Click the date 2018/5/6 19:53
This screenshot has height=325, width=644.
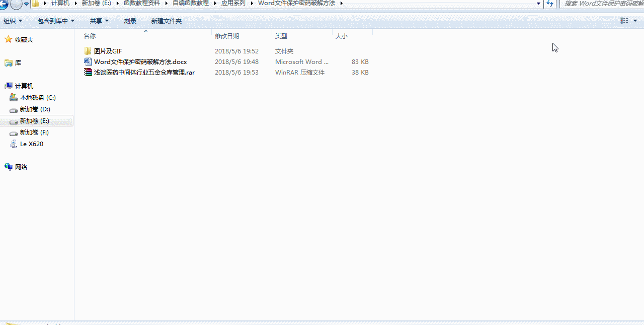[x=236, y=72]
